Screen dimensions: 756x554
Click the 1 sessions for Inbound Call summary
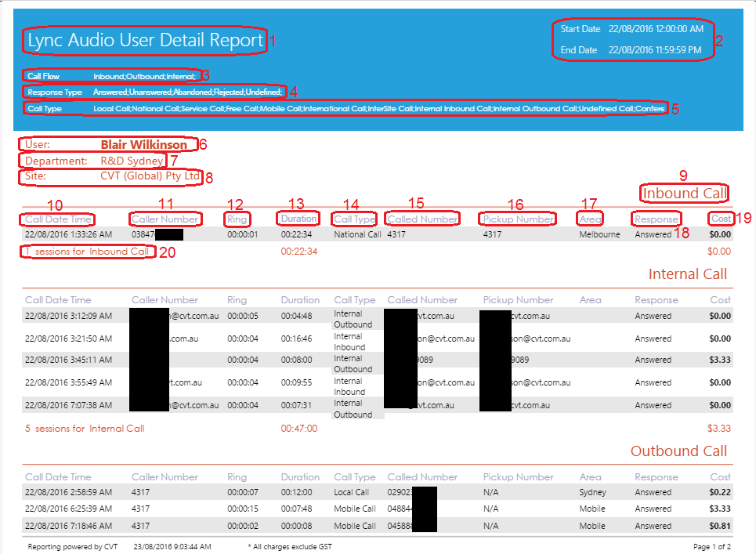(x=87, y=252)
